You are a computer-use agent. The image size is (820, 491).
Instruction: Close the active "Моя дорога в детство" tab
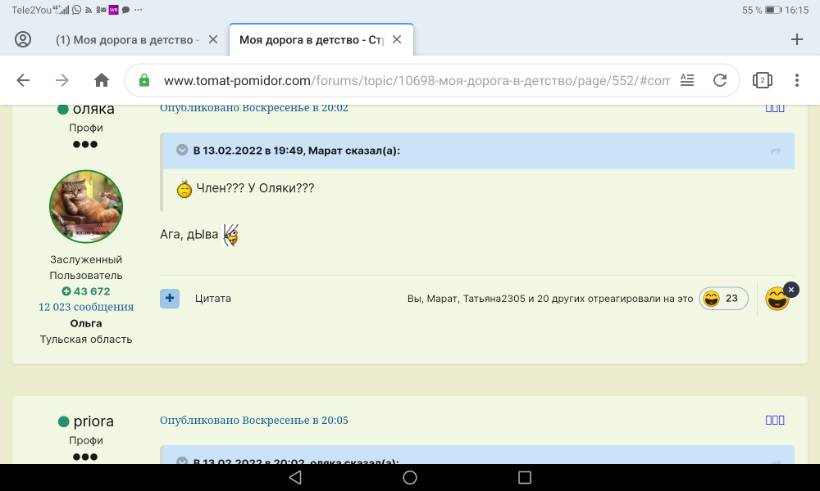coord(397,40)
